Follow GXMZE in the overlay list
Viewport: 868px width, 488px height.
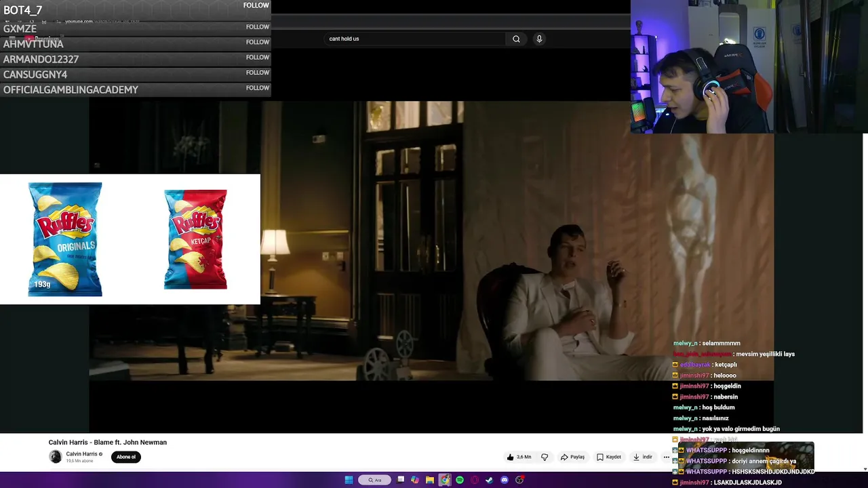258,27
